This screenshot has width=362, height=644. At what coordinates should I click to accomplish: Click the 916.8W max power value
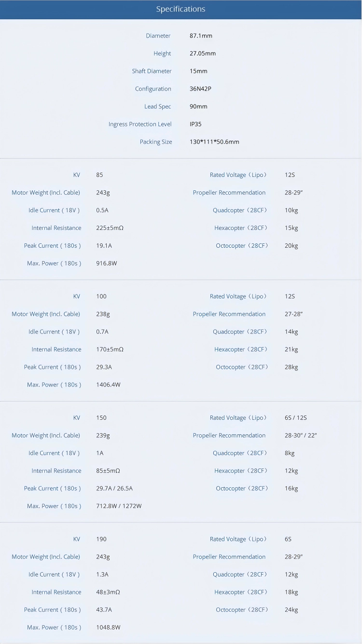(x=107, y=264)
